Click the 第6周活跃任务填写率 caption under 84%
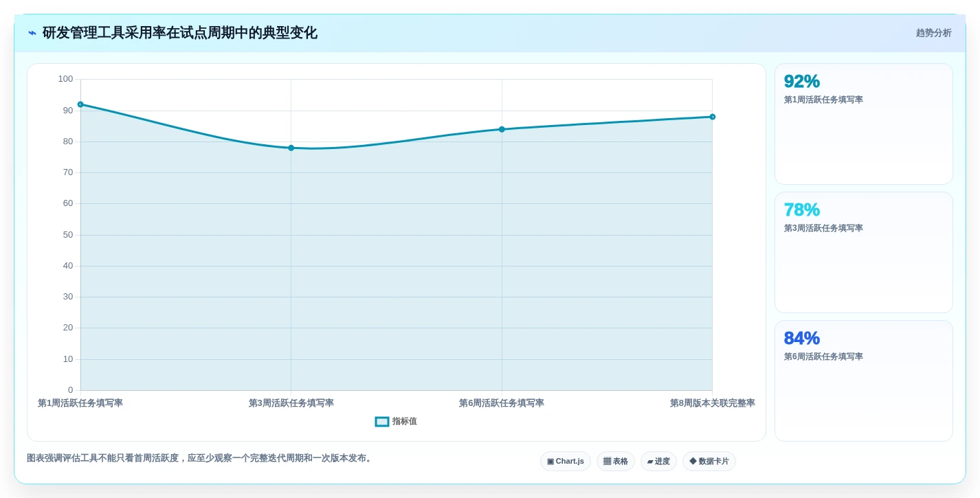The height and width of the screenshot is (498, 980). (823, 356)
